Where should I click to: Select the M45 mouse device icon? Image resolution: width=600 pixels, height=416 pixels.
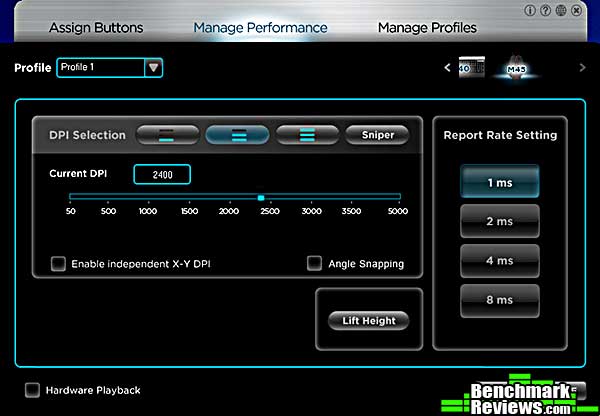pyautogui.click(x=518, y=67)
